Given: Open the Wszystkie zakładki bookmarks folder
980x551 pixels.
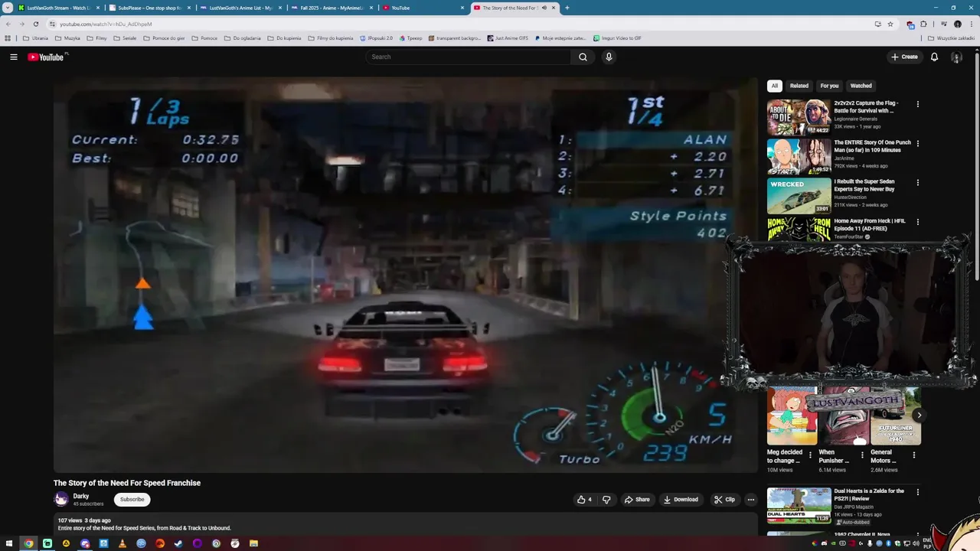Looking at the screenshot, I should 951,37.
